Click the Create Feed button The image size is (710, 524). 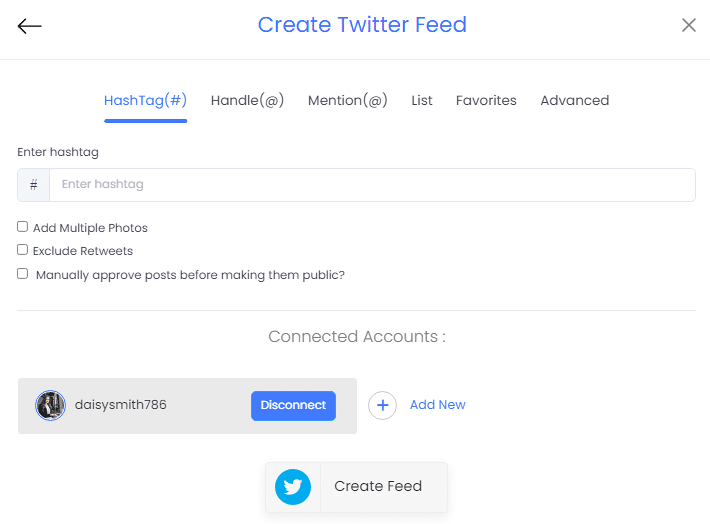(x=356, y=487)
